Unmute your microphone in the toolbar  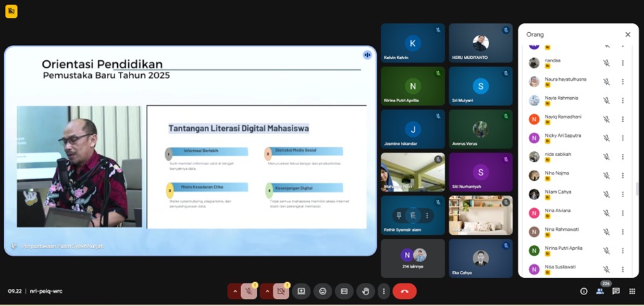point(249,291)
